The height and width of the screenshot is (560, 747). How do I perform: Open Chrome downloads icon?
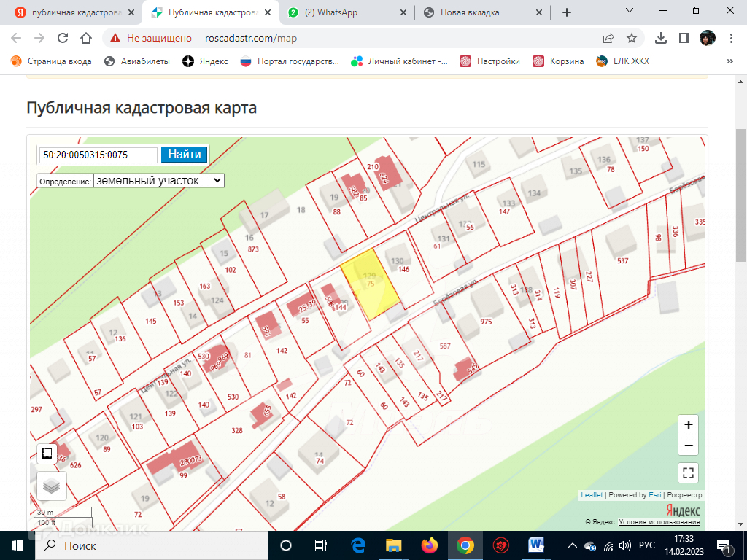coord(661,38)
